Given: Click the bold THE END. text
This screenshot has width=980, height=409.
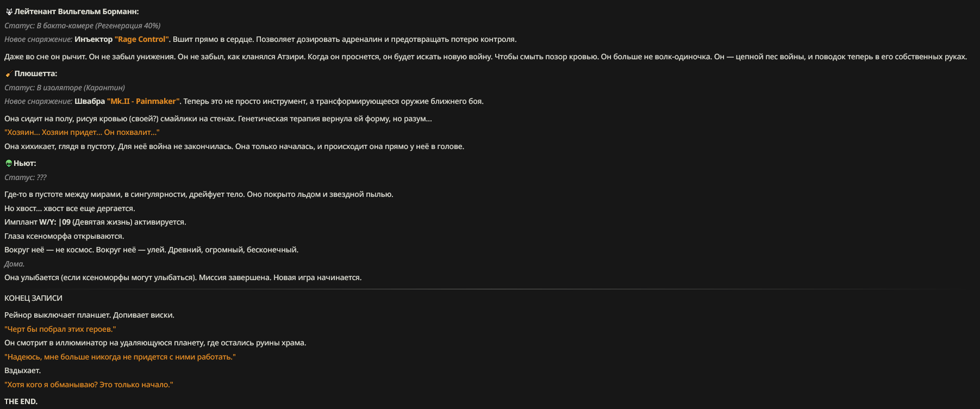Looking at the screenshot, I should click(x=21, y=401).
